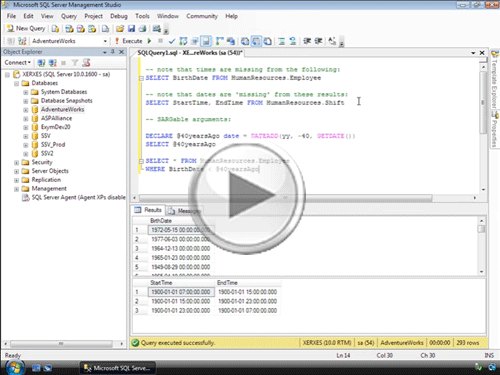Expand the Security folder

point(16,163)
